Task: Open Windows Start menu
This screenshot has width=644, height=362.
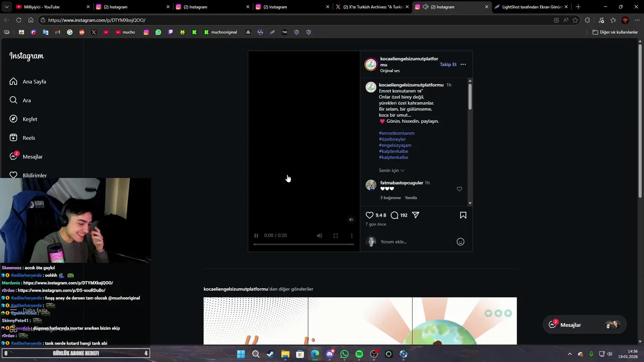Action: [x=241, y=354]
